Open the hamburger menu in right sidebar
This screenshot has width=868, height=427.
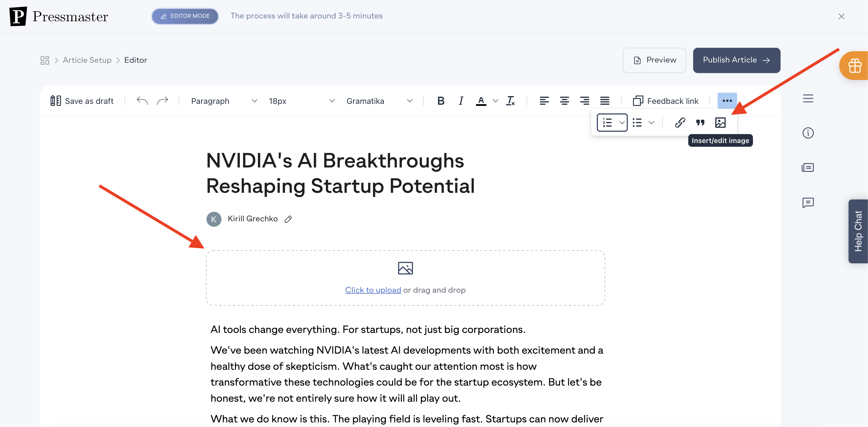(x=808, y=98)
